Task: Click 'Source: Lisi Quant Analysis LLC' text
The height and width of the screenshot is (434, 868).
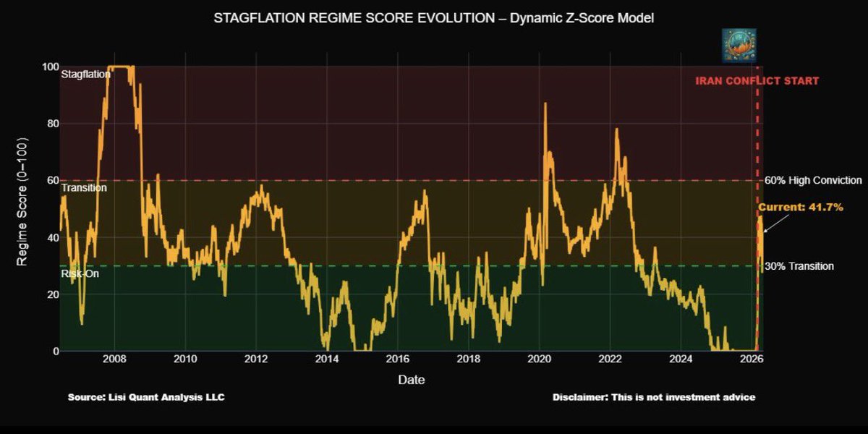Action: [x=146, y=398]
